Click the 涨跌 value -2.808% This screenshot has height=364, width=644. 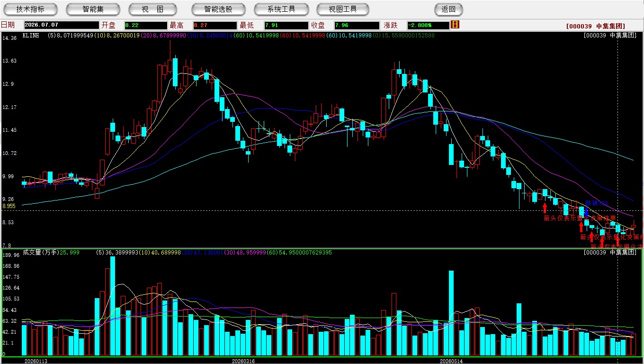tap(428, 25)
